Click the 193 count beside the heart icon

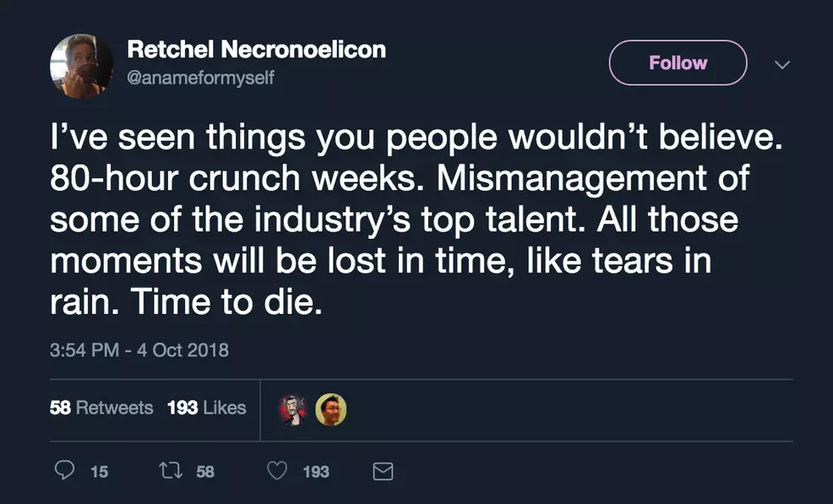(x=315, y=472)
